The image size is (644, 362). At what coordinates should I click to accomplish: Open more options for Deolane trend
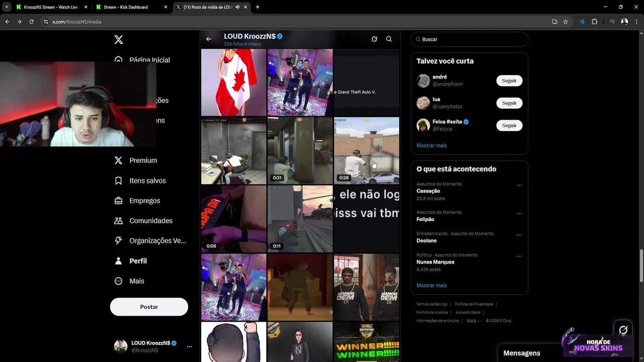tap(519, 235)
